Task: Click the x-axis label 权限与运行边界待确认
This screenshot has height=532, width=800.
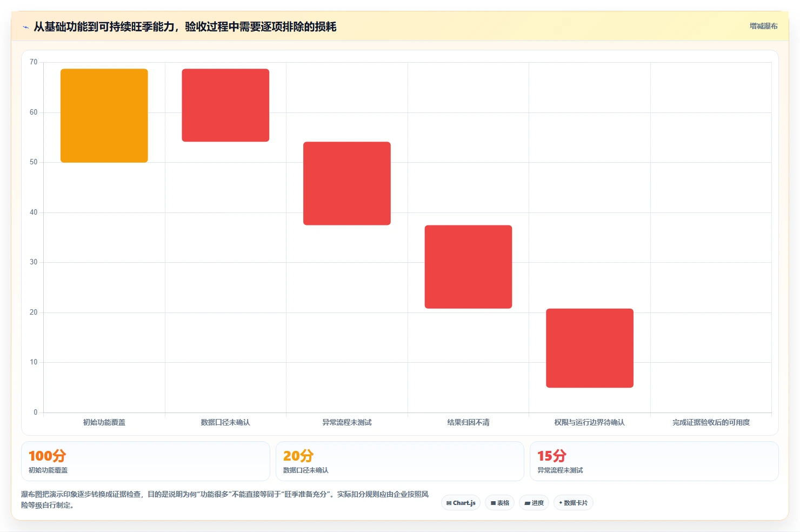Action: (x=590, y=422)
